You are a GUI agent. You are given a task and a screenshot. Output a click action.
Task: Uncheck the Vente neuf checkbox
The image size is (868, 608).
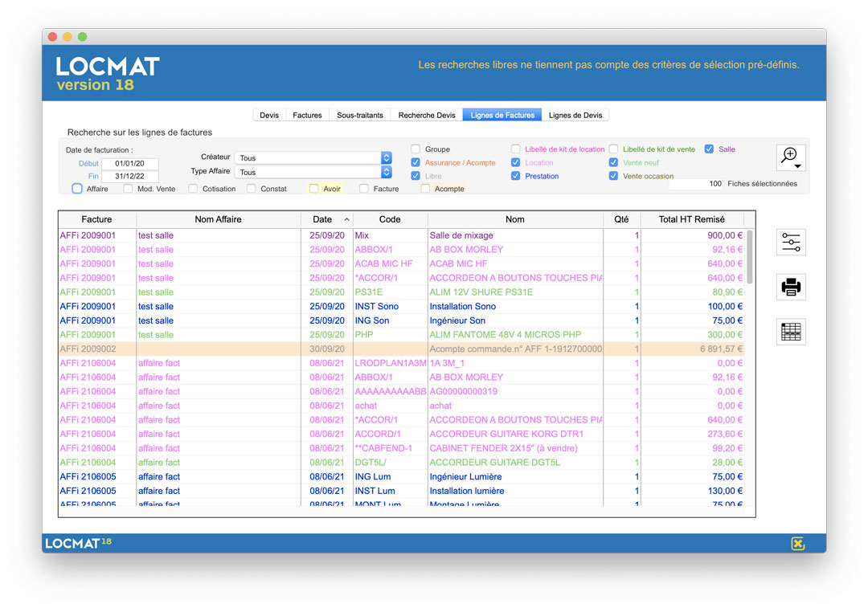(614, 163)
